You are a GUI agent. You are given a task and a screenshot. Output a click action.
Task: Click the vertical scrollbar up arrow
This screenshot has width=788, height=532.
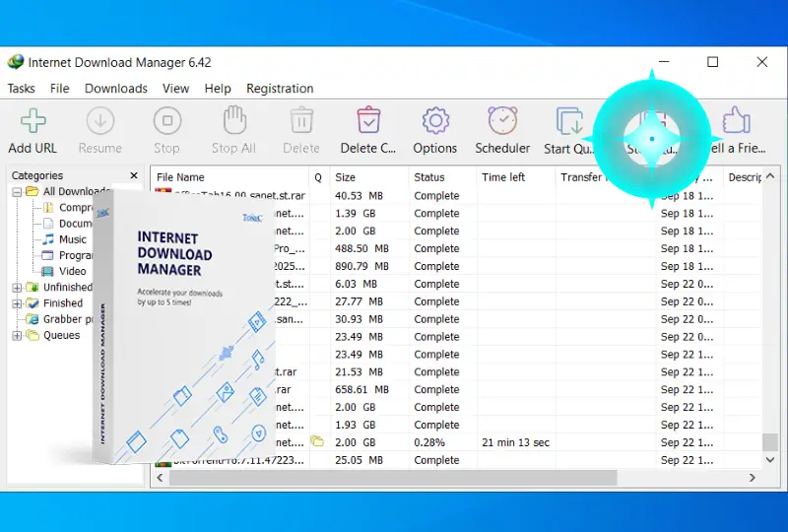[770, 176]
